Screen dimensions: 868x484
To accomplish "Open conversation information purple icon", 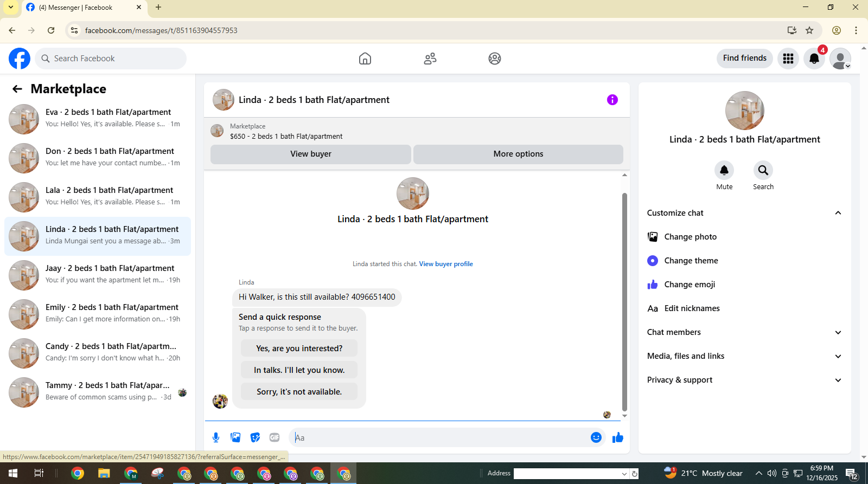I will click(612, 100).
